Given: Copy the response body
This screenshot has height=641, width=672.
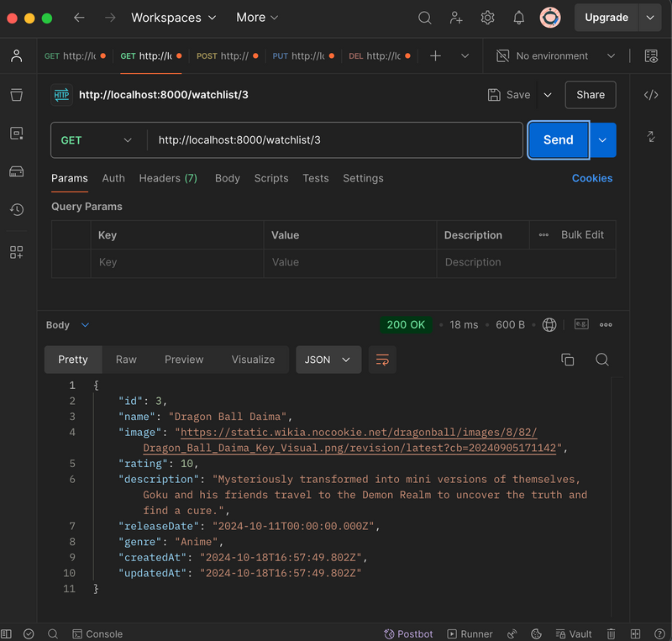Looking at the screenshot, I should 568,360.
